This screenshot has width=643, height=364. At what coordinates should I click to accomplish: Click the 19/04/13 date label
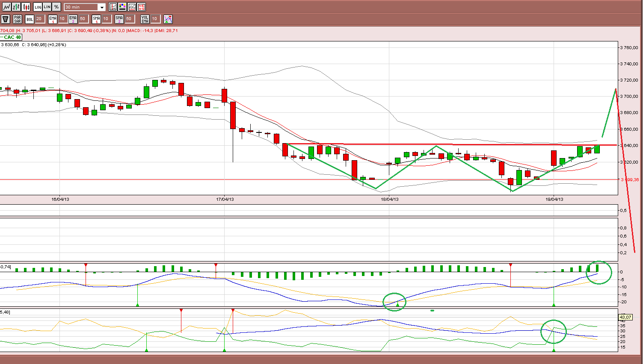click(554, 199)
